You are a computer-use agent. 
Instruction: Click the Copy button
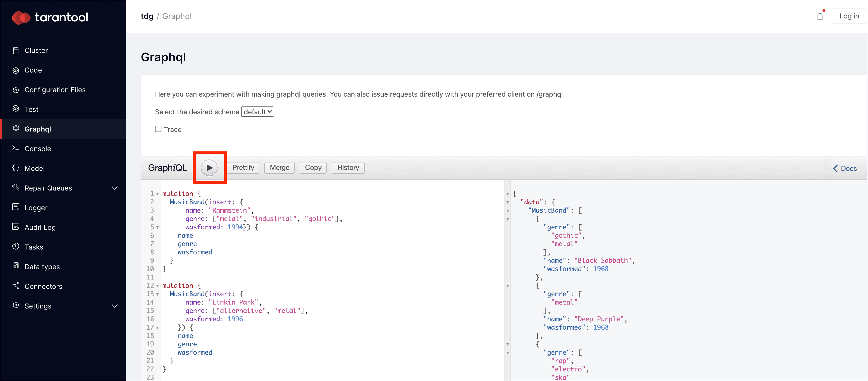[x=313, y=168]
